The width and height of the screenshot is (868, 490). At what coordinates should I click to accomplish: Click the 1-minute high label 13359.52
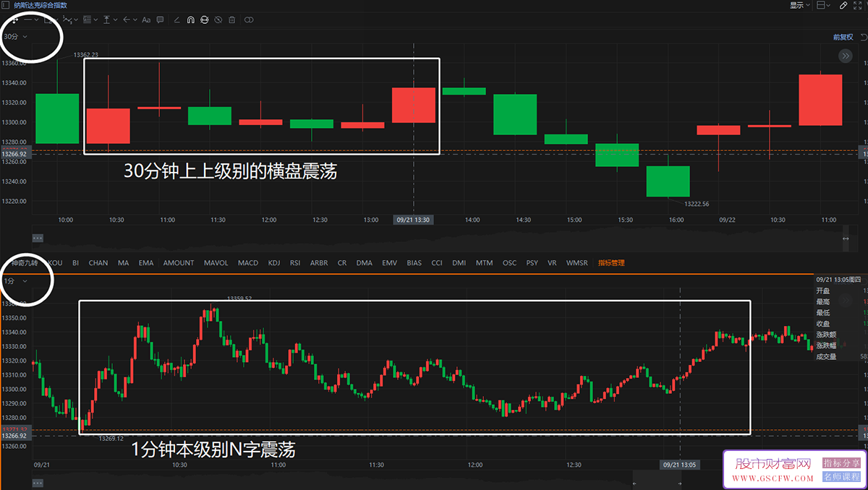[239, 298]
